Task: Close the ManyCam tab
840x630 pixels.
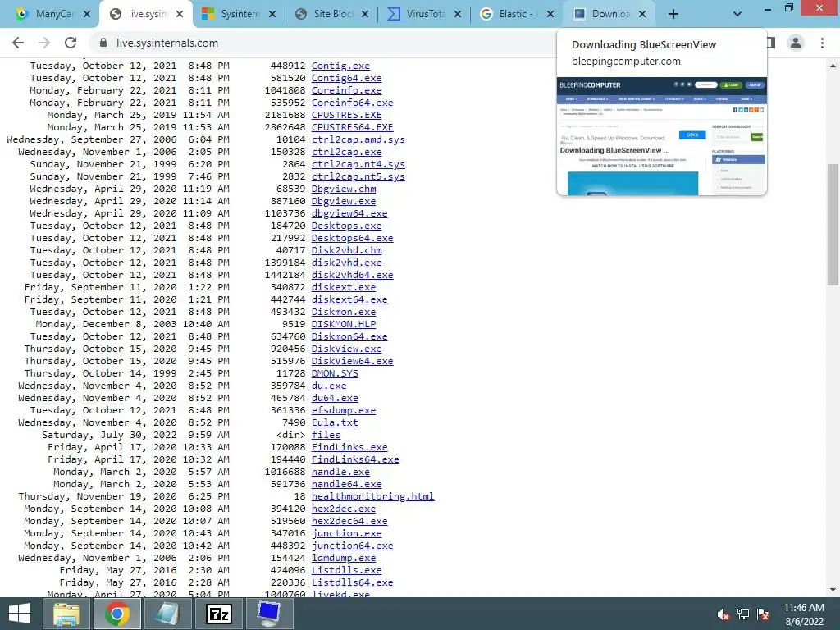Action: (x=87, y=15)
